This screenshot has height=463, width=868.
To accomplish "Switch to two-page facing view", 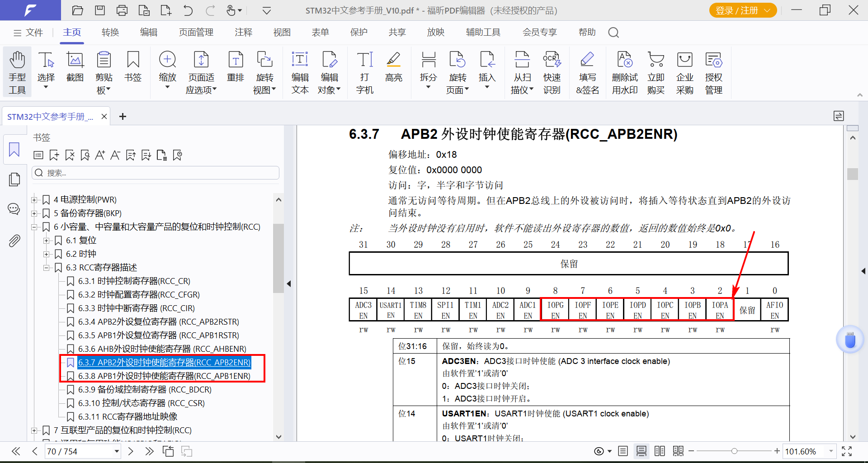I will (x=660, y=451).
